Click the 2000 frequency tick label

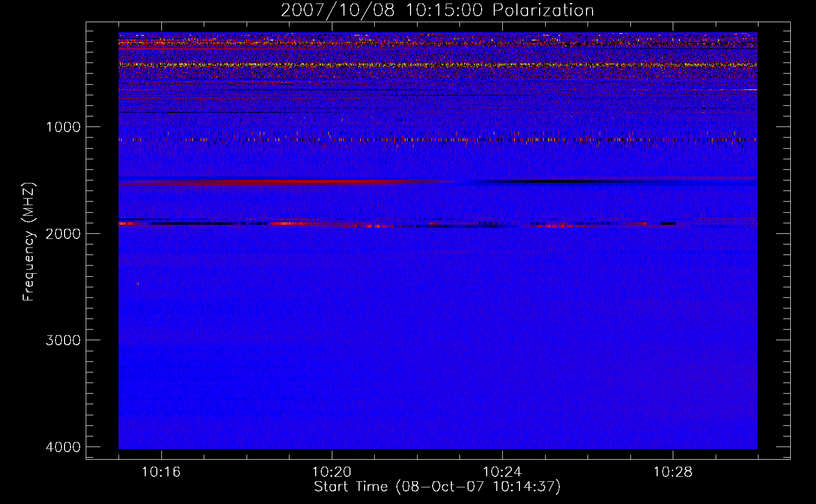pos(63,234)
